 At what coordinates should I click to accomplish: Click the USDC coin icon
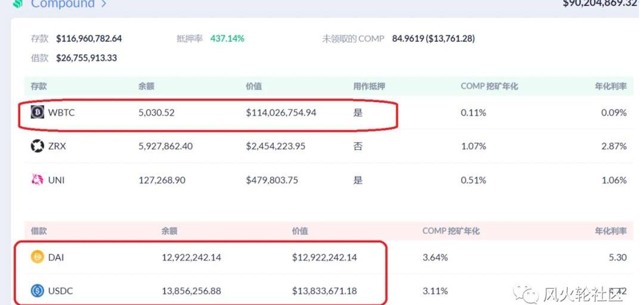pyautogui.click(x=38, y=291)
